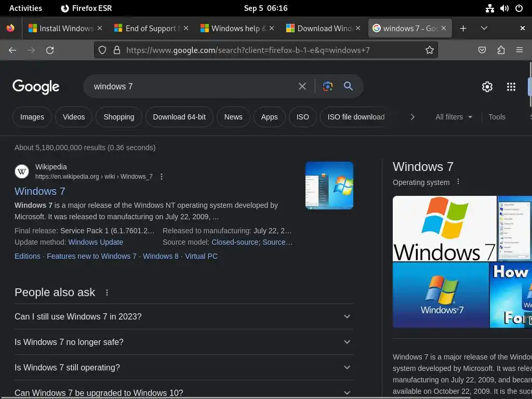532x399 pixels.
Task: Open the Firefox hamburger application menu
Action: point(520,50)
